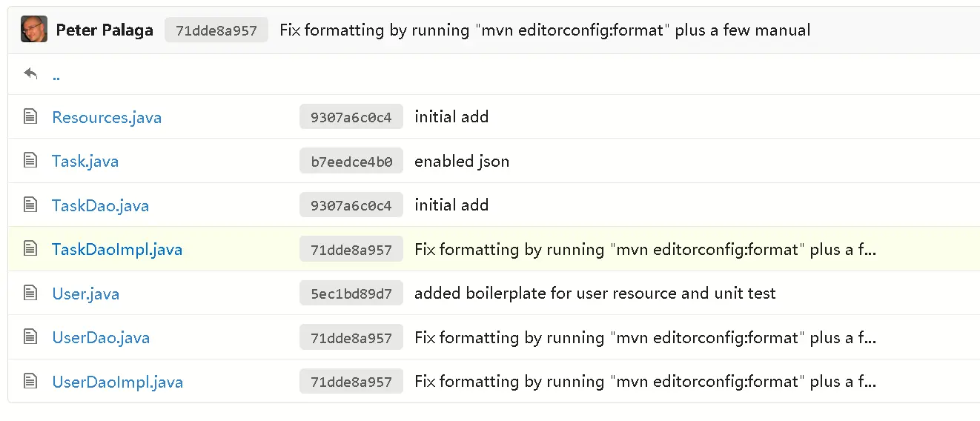
Task: Click the file icon beside TaskDao.java
Action: (30, 205)
